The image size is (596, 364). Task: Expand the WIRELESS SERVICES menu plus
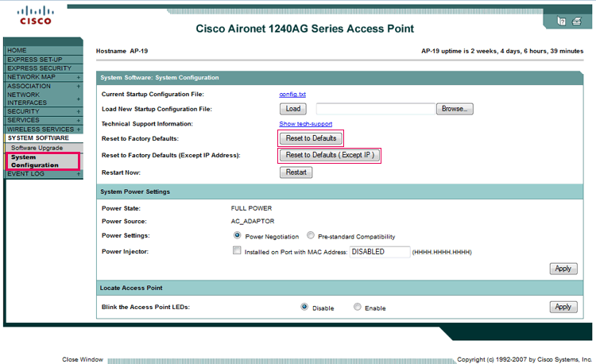coord(79,130)
